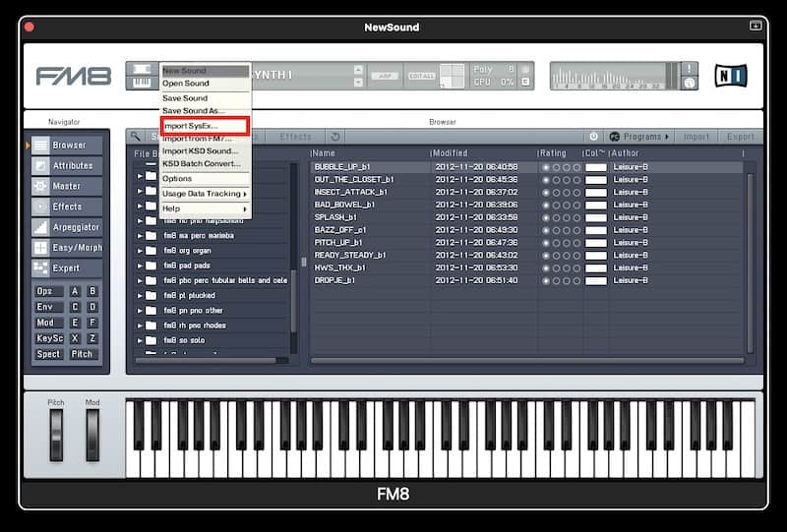Choose Options from the menu
The width and height of the screenshot is (787, 532).
coord(205,179)
